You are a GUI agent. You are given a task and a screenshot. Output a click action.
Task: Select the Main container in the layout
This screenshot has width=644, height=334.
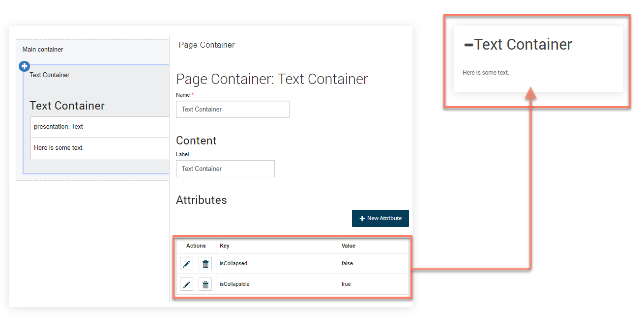coord(43,50)
